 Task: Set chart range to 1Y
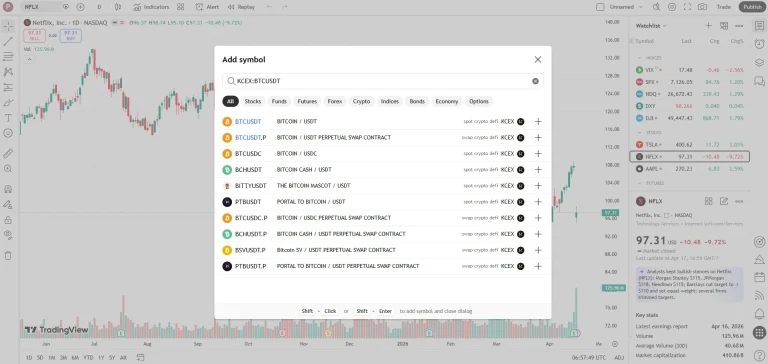coord(101,358)
